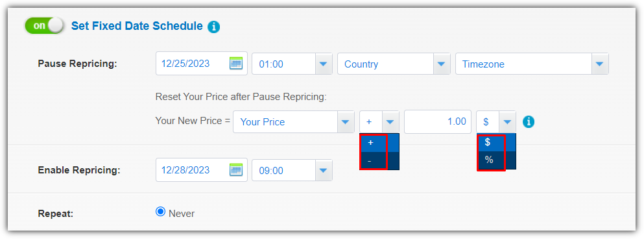Choose the minus option in operator list
The height and width of the screenshot is (239, 644).
379,161
